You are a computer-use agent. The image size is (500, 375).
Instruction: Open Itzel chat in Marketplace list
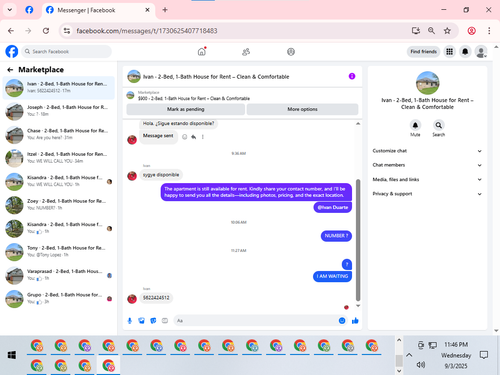[59, 158]
